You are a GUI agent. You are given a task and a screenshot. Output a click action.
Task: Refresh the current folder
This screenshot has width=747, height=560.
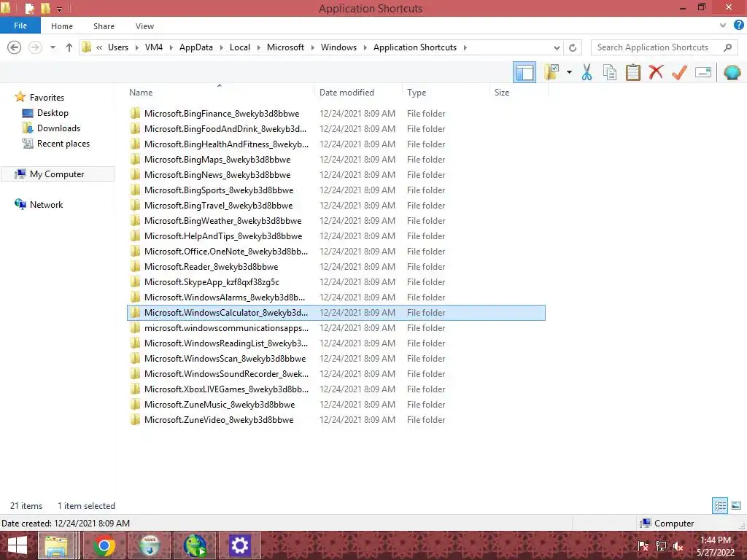tap(573, 47)
